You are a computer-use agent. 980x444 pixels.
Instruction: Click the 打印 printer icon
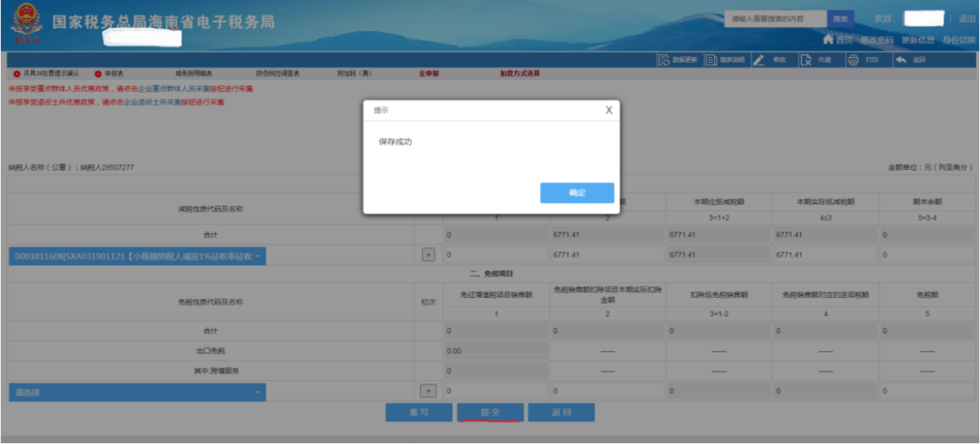tap(853, 60)
